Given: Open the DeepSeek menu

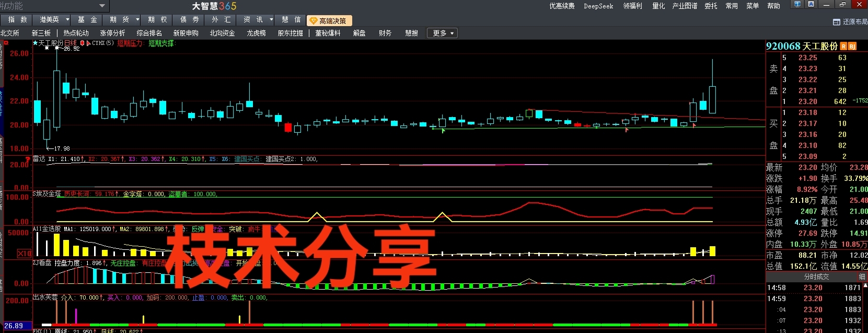Looking at the screenshot, I should (598, 6).
